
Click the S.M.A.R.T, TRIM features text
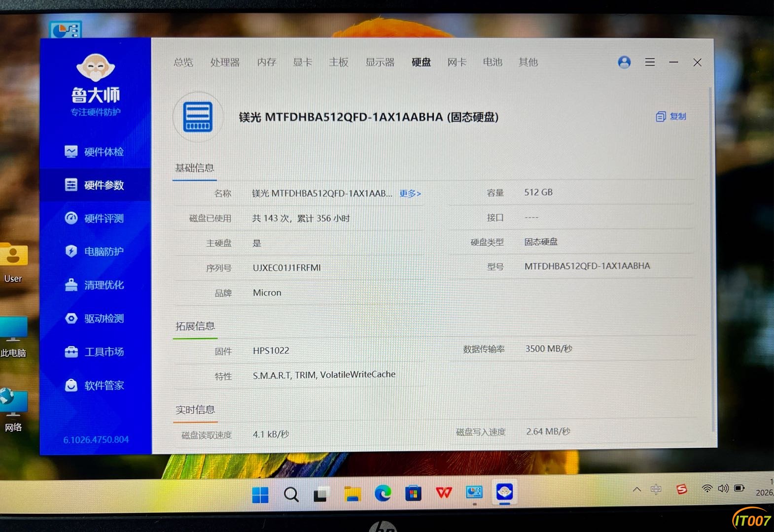[324, 375]
